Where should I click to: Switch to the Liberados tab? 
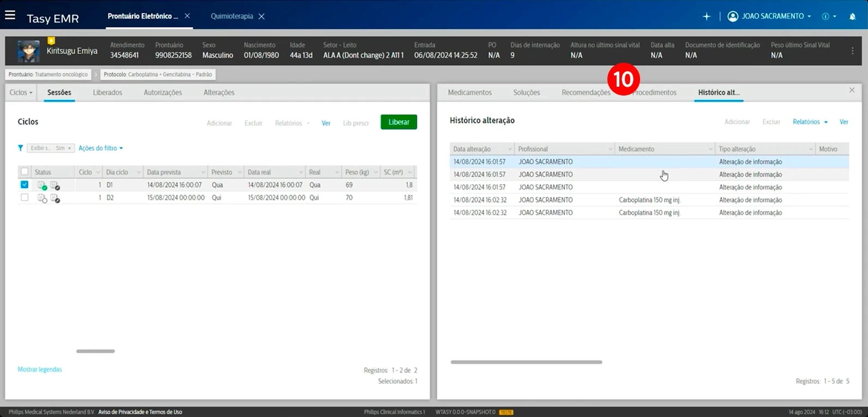click(107, 92)
